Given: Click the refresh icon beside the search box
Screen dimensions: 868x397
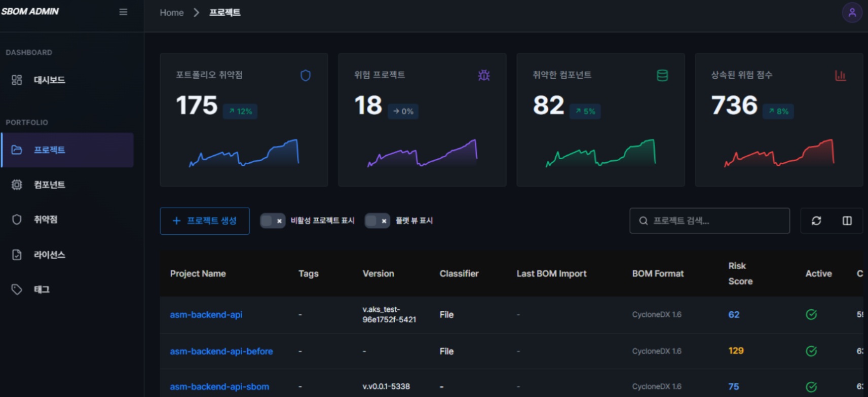Looking at the screenshot, I should click(816, 221).
